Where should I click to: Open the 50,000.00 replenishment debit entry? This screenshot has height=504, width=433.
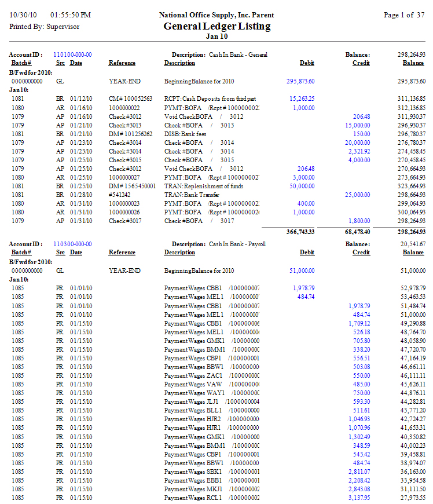pos(302,186)
